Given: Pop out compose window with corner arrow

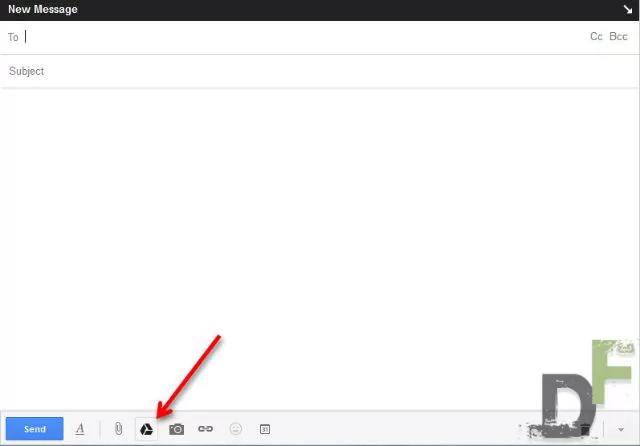Looking at the screenshot, I should pyautogui.click(x=628, y=9).
